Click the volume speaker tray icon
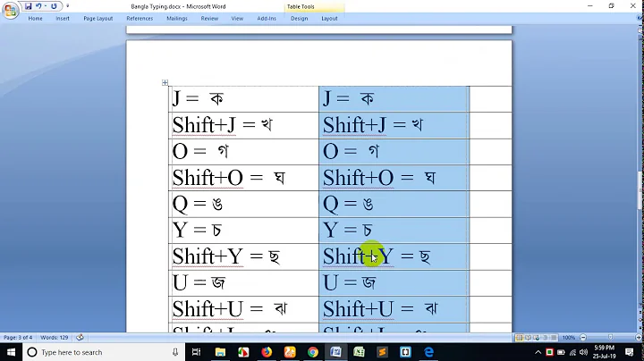644x361 pixels. pyautogui.click(x=583, y=352)
